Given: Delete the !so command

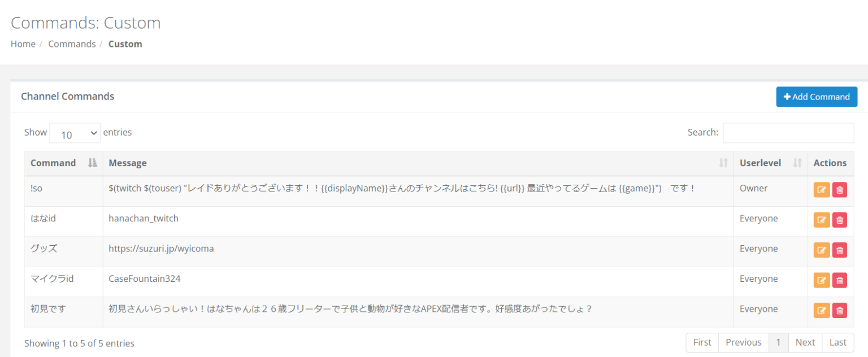Looking at the screenshot, I should [x=839, y=190].
